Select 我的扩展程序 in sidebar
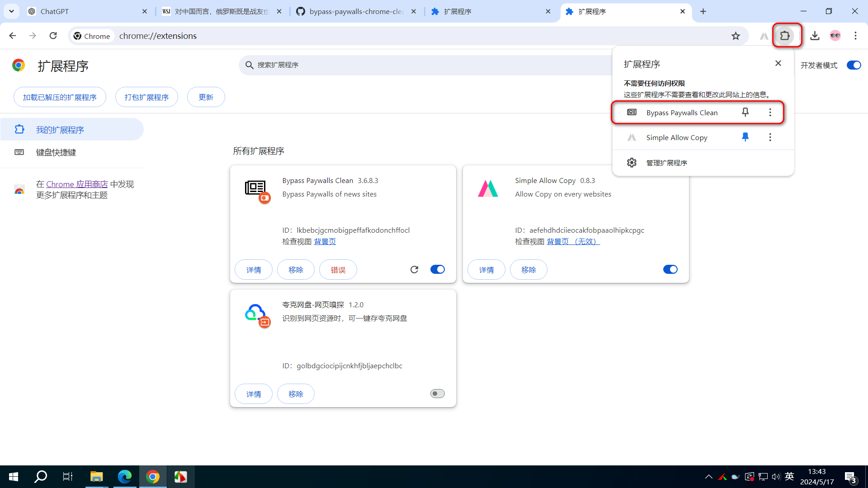 (x=72, y=130)
